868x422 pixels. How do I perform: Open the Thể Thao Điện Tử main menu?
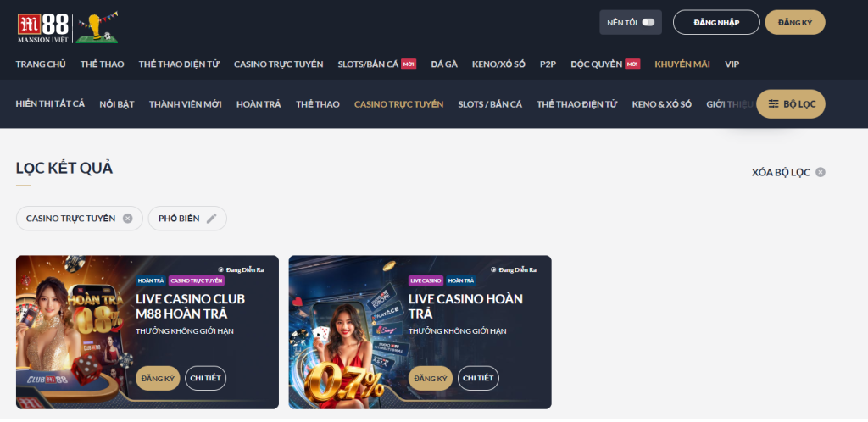click(x=180, y=64)
